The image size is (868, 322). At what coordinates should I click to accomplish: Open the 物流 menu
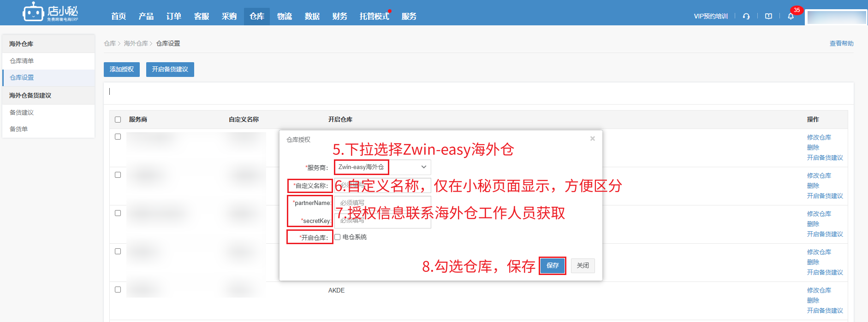(285, 17)
